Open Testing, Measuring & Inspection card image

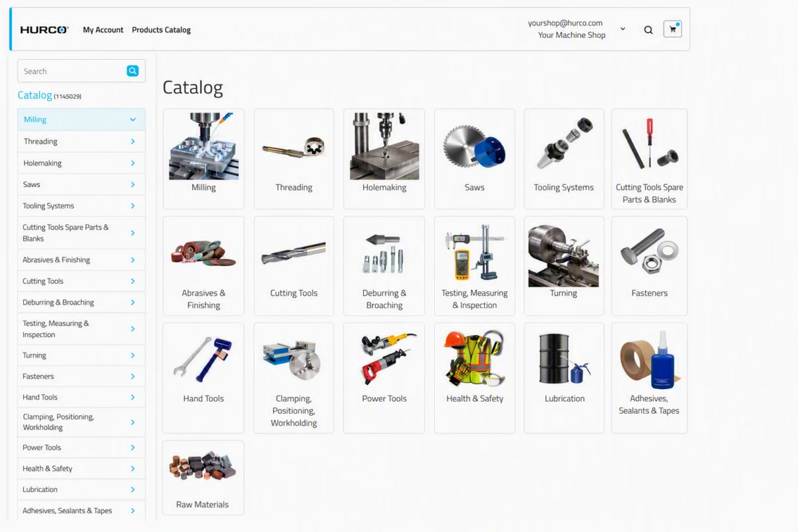coord(475,253)
